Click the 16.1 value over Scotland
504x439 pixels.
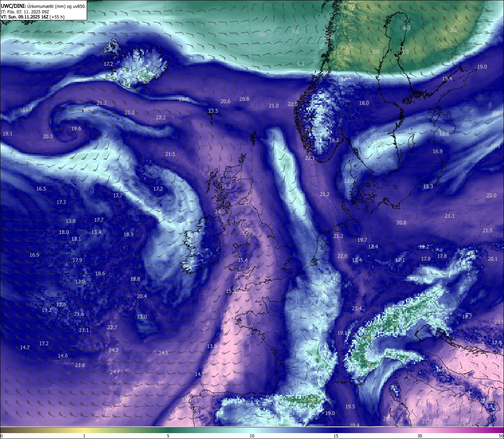pyautogui.click(x=226, y=187)
